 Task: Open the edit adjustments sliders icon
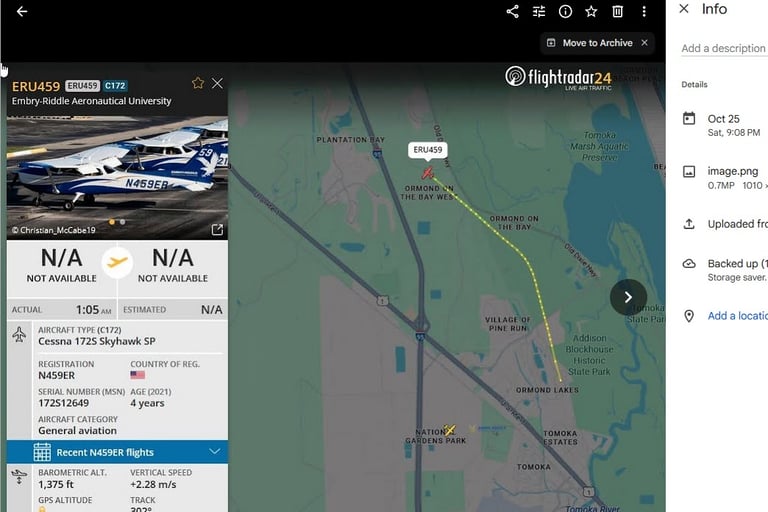[x=539, y=11]
